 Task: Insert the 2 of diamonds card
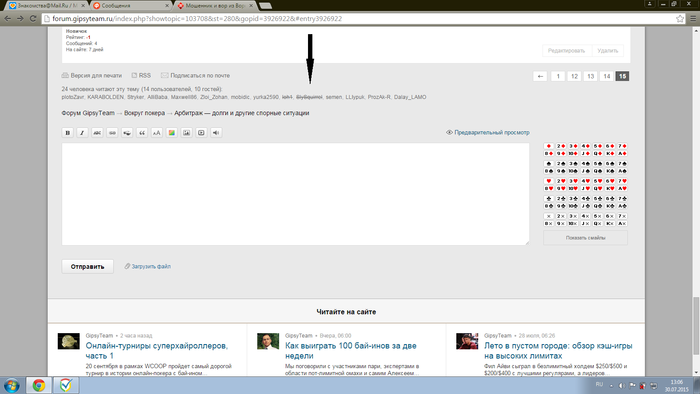click(x=561, y=146)
